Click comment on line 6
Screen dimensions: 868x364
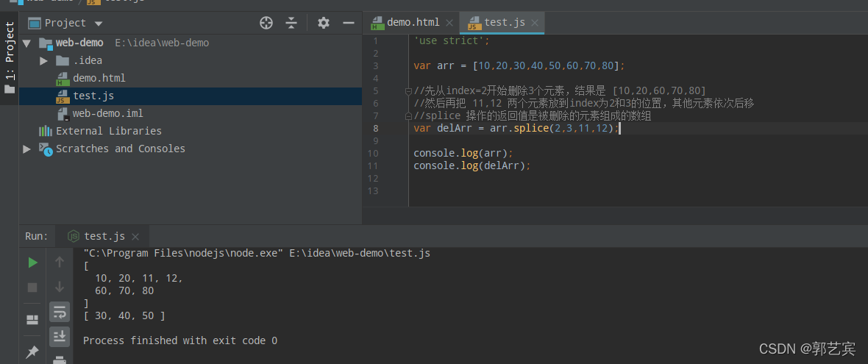tap(584, 104)
